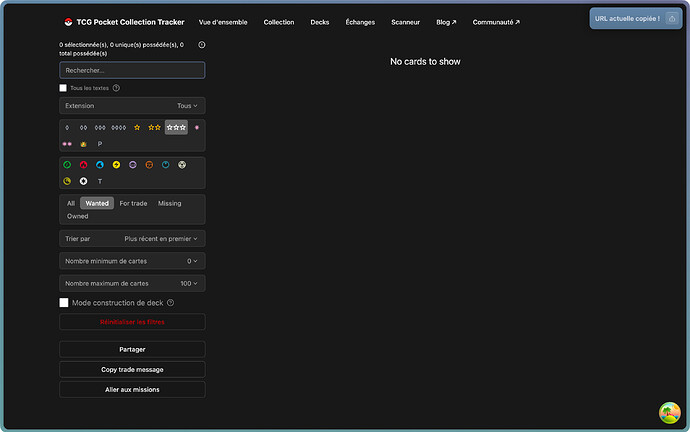Image resolution: width=690 pixels, height=432 pixels.
Task: Select the Wanted filter
Action: tap(97, 203)
